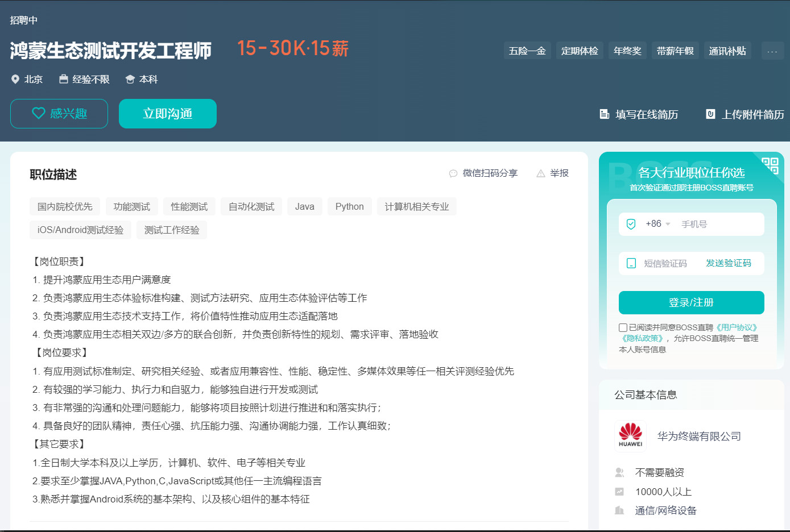
Task: Click the 年终奖 benefit tag
Action: [627, 51]
